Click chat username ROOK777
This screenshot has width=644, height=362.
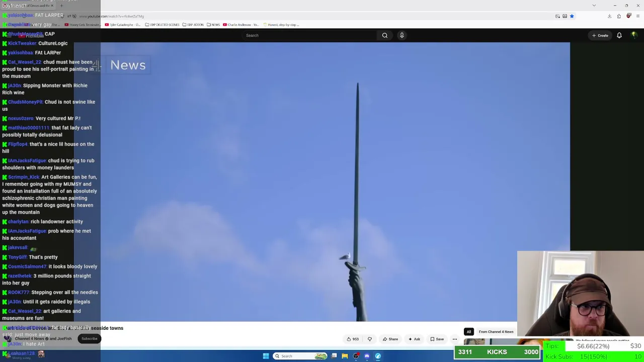pyautogui.click(x=19, y=292)
